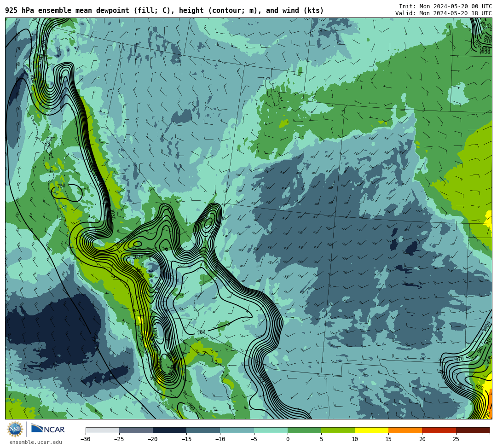The image size is (497, 448).
Task: Click the '760' height contour label
Action: [x=201, y=332]
